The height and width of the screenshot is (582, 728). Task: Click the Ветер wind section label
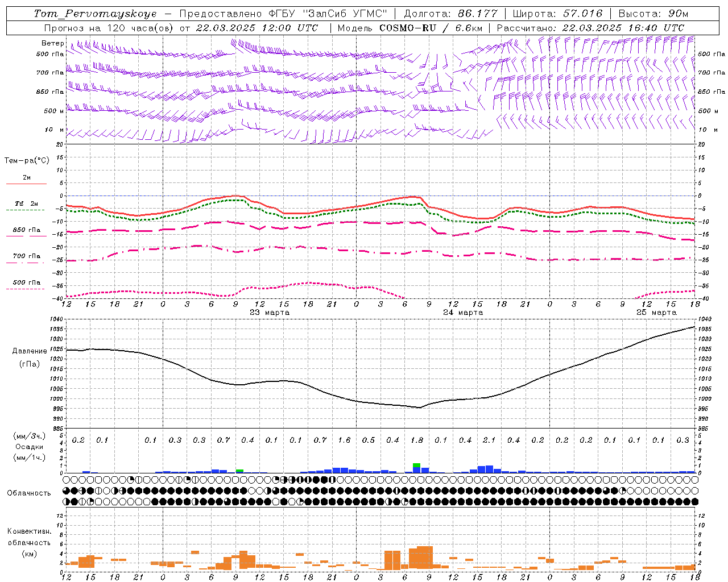tap(52, 43)
